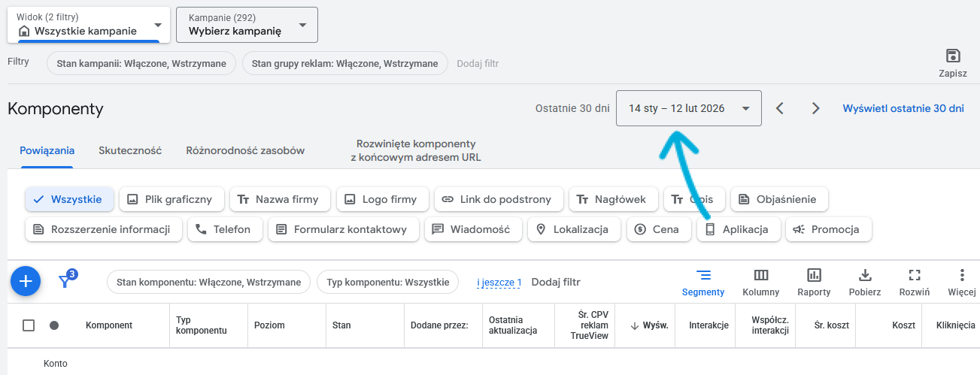Open the Kolumny columns editor

(x=760, y=282)
